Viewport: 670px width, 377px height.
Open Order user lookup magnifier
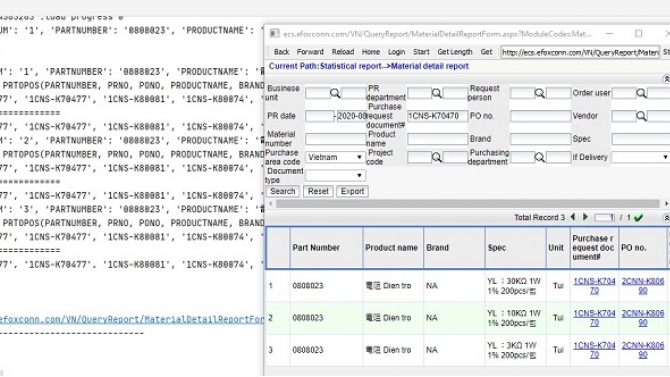(641, 93)
